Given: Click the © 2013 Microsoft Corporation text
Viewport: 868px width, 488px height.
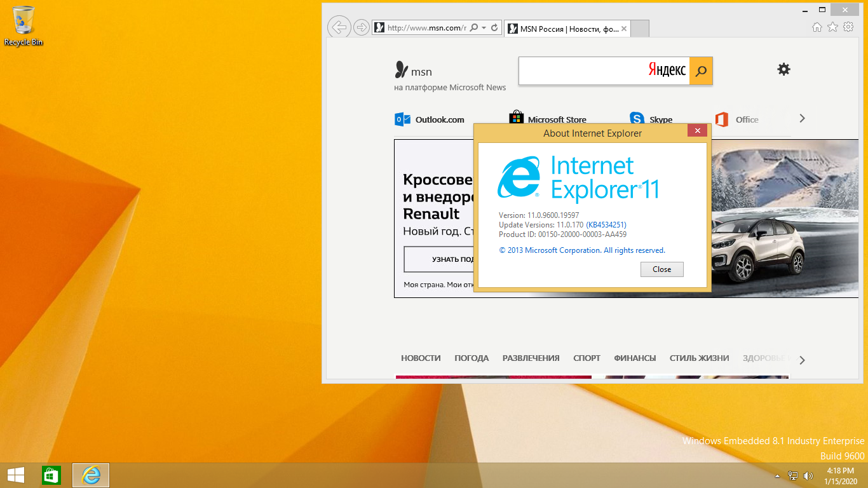Looking at the screenshot, I should tap(582, 250).
